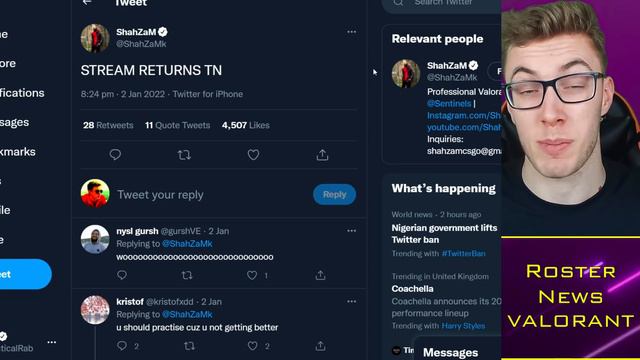Open more options on nysl gursh's reply
This screenshot has width=640, height=360.
pos(351,231)
